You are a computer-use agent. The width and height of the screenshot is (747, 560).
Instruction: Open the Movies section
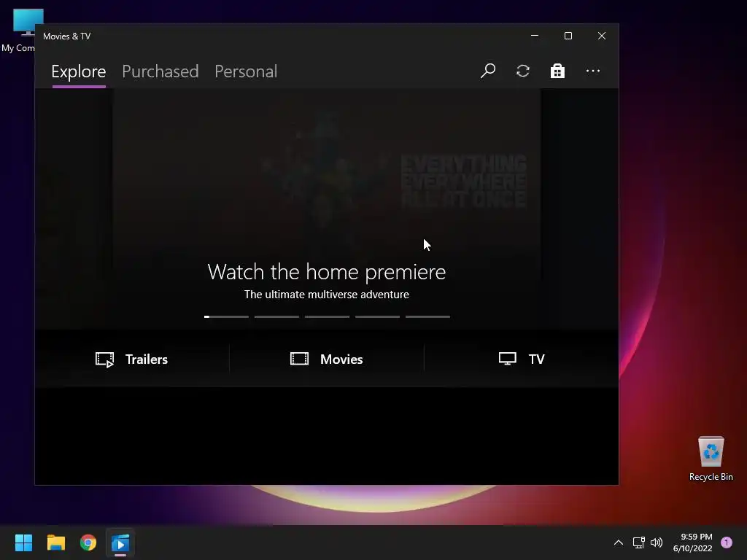pyautogui.click(x=327, y=359)
